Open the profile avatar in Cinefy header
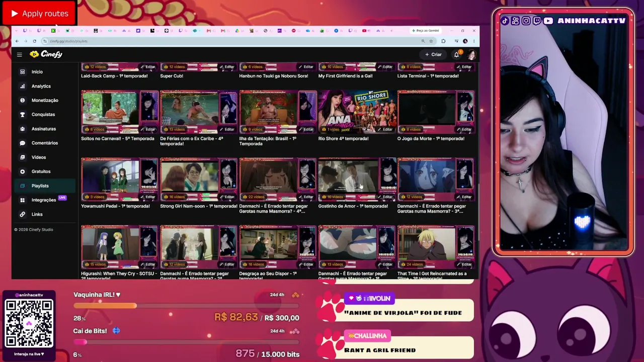The height and width of the screenshot is (362, 644). (x=471, y=54)
